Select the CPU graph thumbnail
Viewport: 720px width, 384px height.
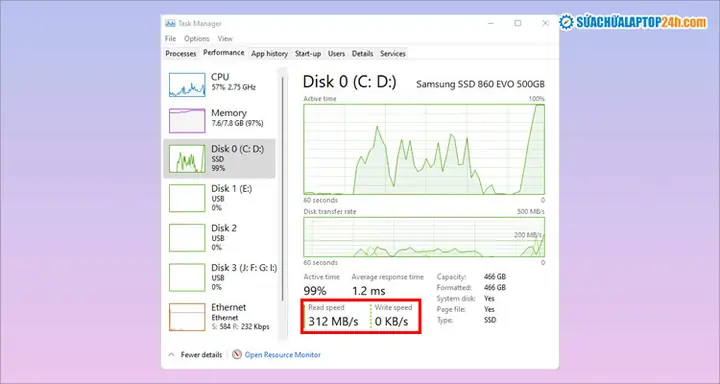187,85
